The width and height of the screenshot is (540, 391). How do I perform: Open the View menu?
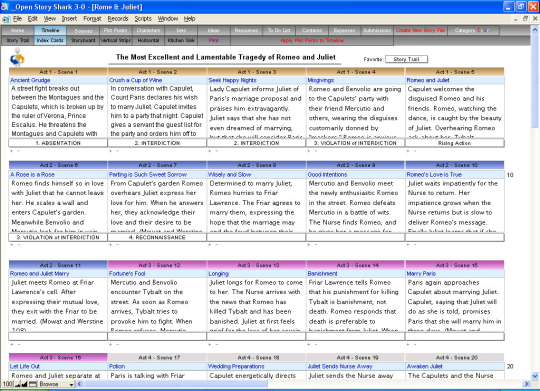(x=50, y=19)
